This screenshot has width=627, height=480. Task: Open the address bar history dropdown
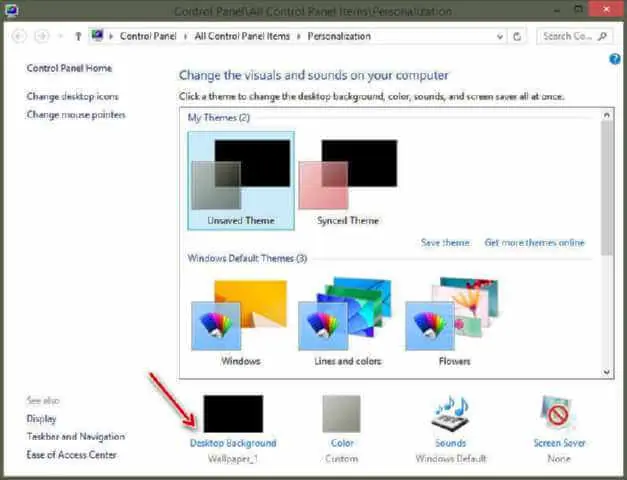[x=500, y=37]
